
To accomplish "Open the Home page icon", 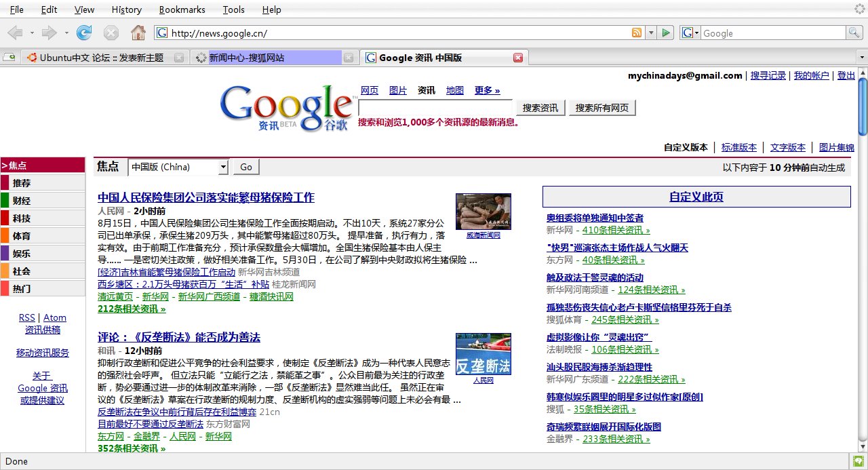I will [x=138, y=33].
